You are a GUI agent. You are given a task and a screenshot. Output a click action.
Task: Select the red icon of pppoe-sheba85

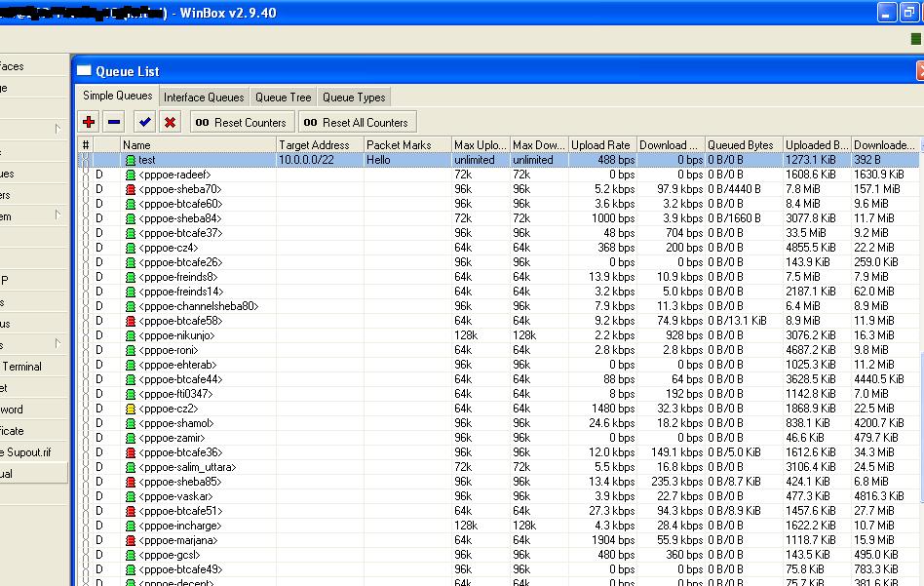(x=131, y=482)
